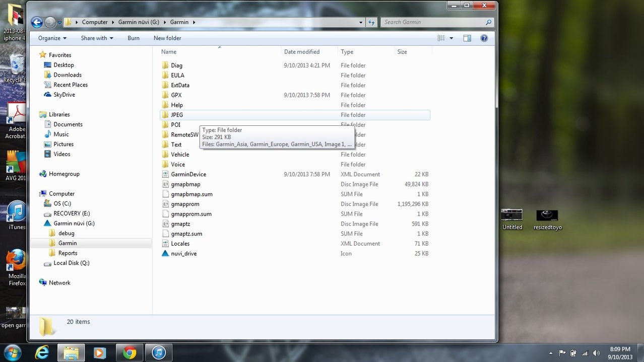Open the Videos library
Image resolution: width=644 pixels, height=362 pixels.
pyautogui.click(x=62, y=154)
